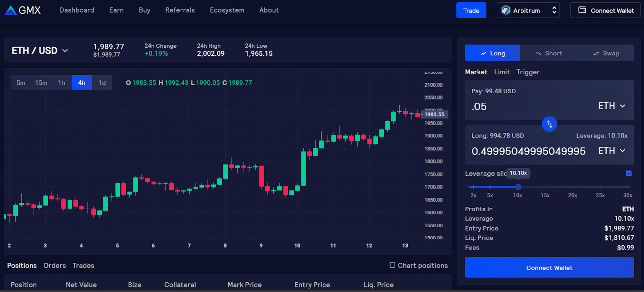Image resolution: width=644 pixels, height=292 pixels.
Task: Click the Collateral column header
Action: (180, 285)
